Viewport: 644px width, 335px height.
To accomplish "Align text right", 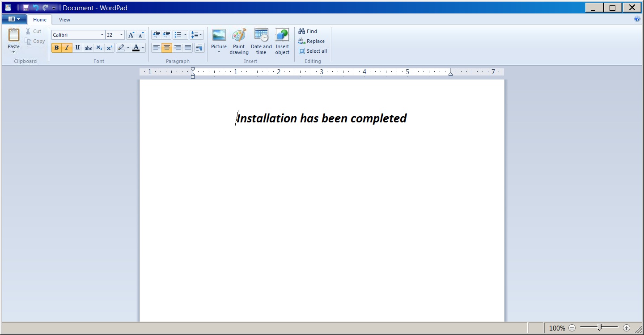I will 177,48.
